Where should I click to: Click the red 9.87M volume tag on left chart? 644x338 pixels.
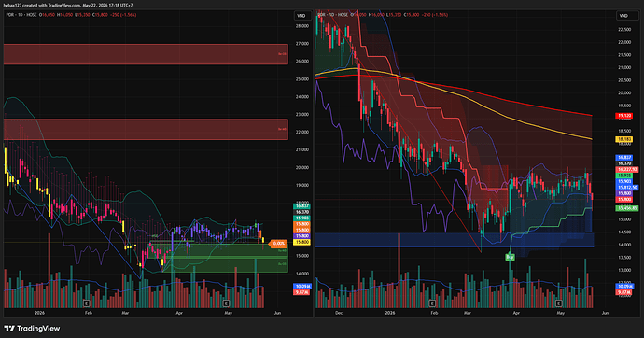[301, 292]
